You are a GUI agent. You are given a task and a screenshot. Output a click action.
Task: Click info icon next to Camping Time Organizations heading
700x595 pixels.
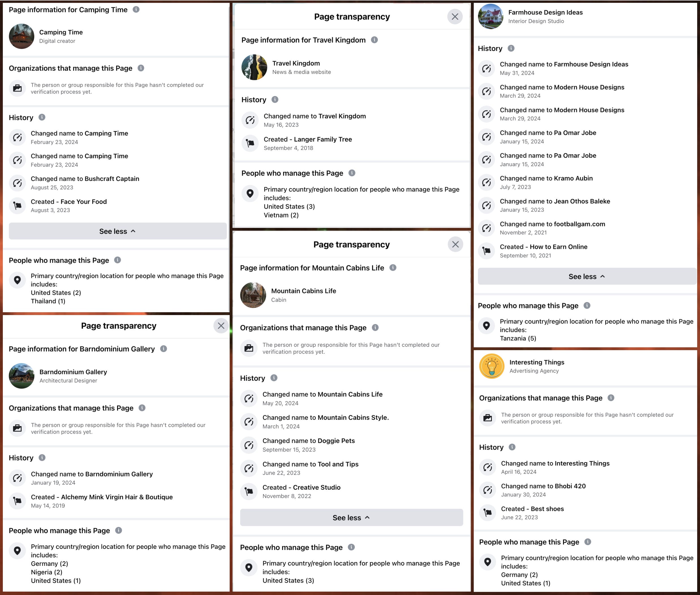click(x=141, y=68)
